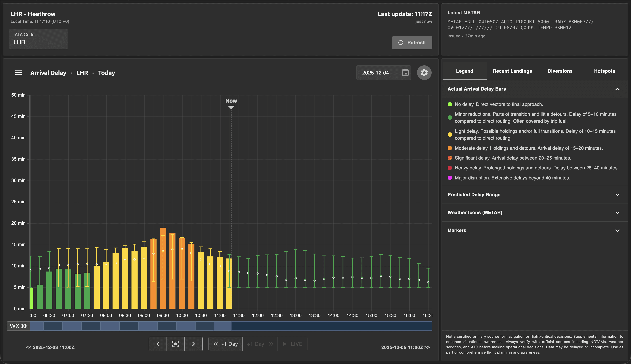Pan the timeline left with the arrow
The image size is (631, 364).
click(158, 344)
